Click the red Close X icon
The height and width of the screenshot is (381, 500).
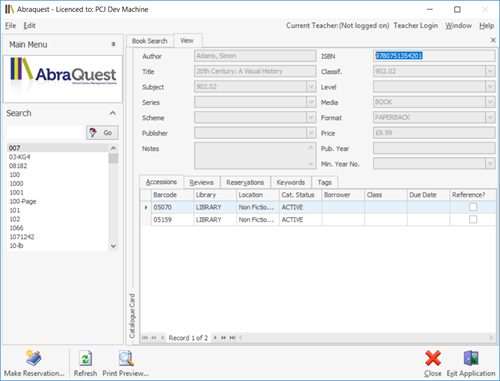point(433,359)
